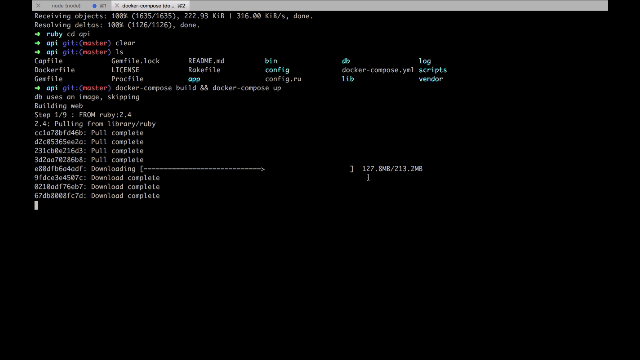The width and height of the screenshot is (640, 360).
Task: Click layer cc1a78bfd46b Pull complete line
Action: (89, 133)
